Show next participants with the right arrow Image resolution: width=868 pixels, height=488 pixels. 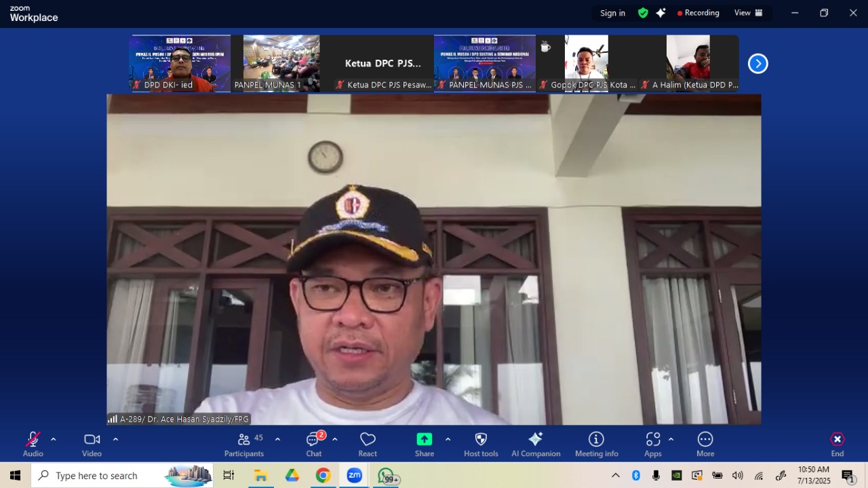[x=757, y=64]
